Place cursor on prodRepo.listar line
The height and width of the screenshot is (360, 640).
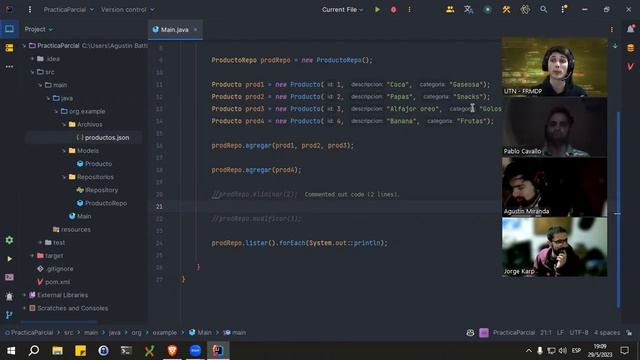coord(299,243)
